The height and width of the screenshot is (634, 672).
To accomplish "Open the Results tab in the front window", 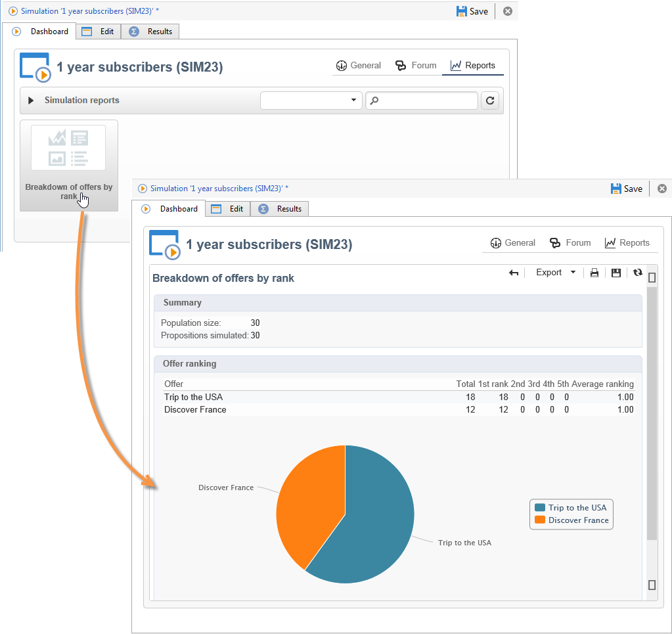I will [x=280, y=209].
